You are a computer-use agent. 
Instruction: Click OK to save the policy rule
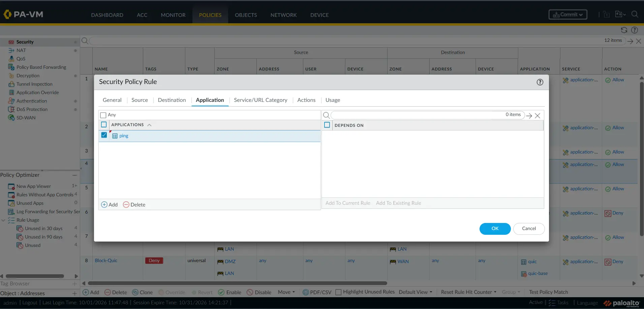(x=495, y=229)
